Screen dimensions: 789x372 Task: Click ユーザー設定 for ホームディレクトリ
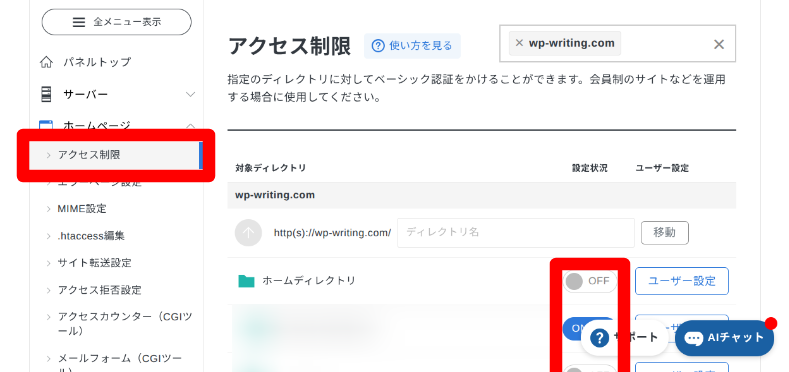(x=682, y=281)
